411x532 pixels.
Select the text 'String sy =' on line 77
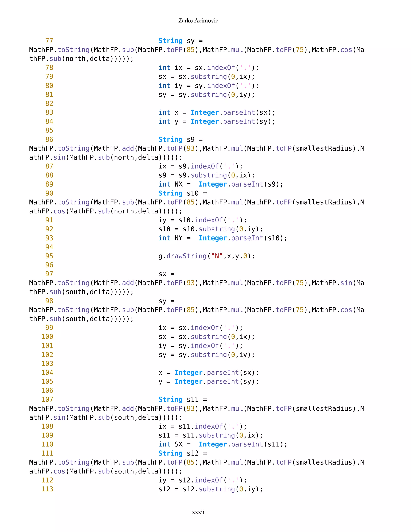pos(181,41)
